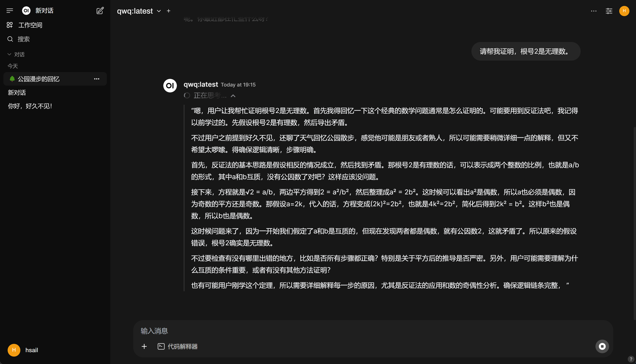
Task: Open options for 公园漫步的回忆 chat
Action: point(96,79)
